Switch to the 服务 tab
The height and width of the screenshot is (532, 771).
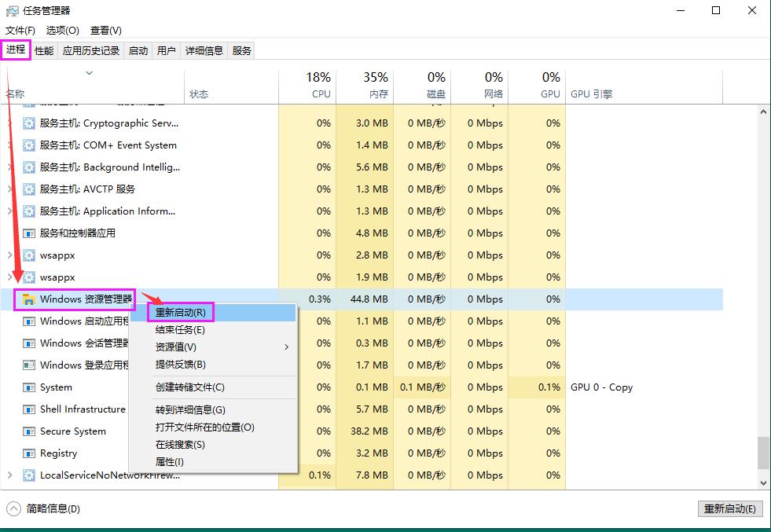tap(241, 50)
